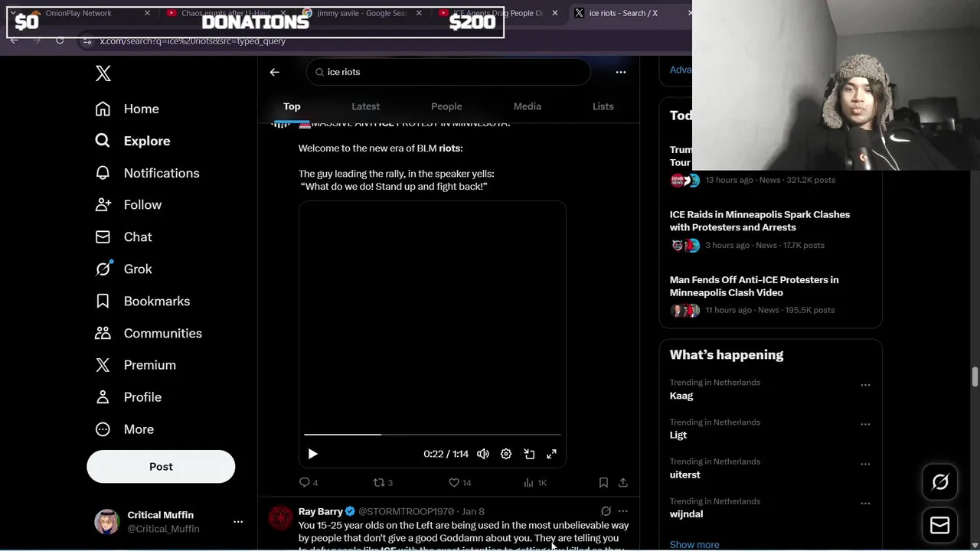Viewport: 980px width, 551px height.
Task: Switch to the Lists tab
Action: point(603,106)
